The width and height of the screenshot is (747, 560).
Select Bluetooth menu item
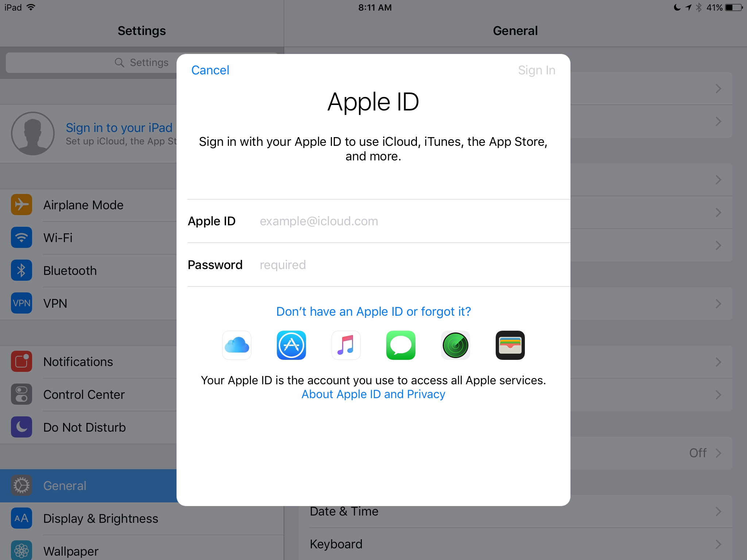91,270
